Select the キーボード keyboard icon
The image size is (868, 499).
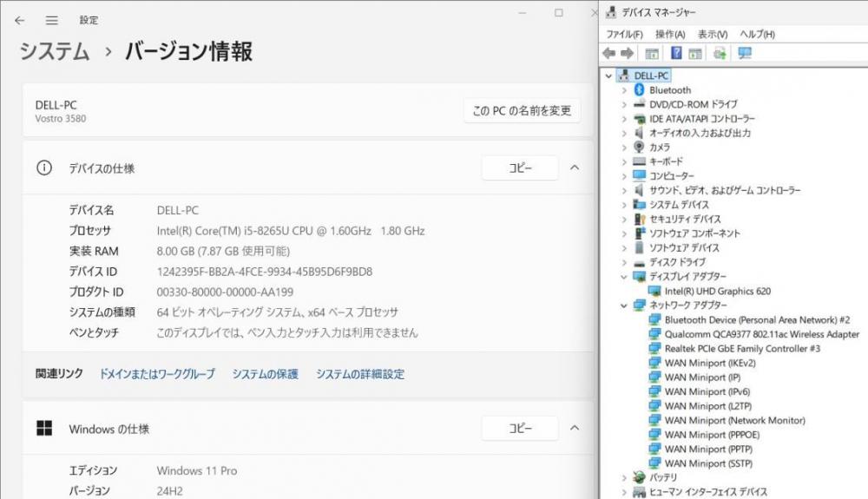[x=640, y=161]
